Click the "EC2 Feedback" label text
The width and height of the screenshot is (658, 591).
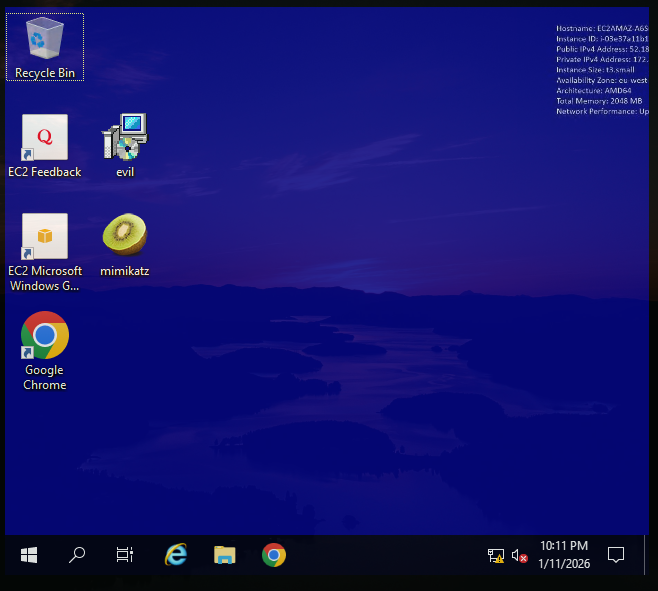[45, 172]
